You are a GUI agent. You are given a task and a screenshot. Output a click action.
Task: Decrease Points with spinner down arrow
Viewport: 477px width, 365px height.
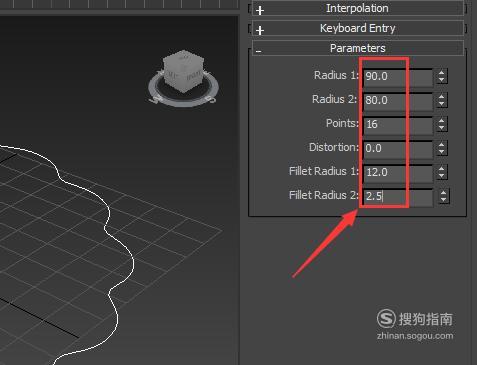pyautogui.click(x=441, y=128)
